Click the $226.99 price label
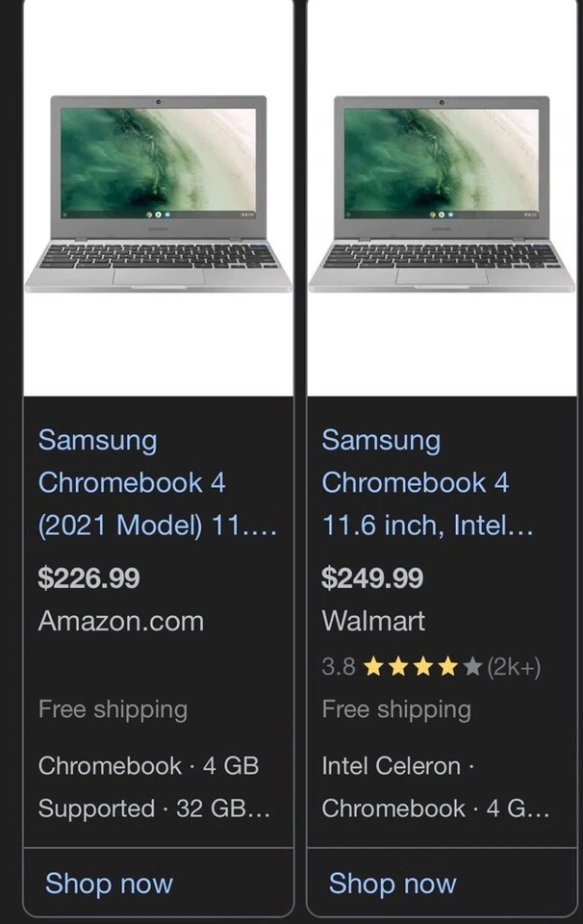583x924 pixels. pyautogui.click(x=89, y=577)
